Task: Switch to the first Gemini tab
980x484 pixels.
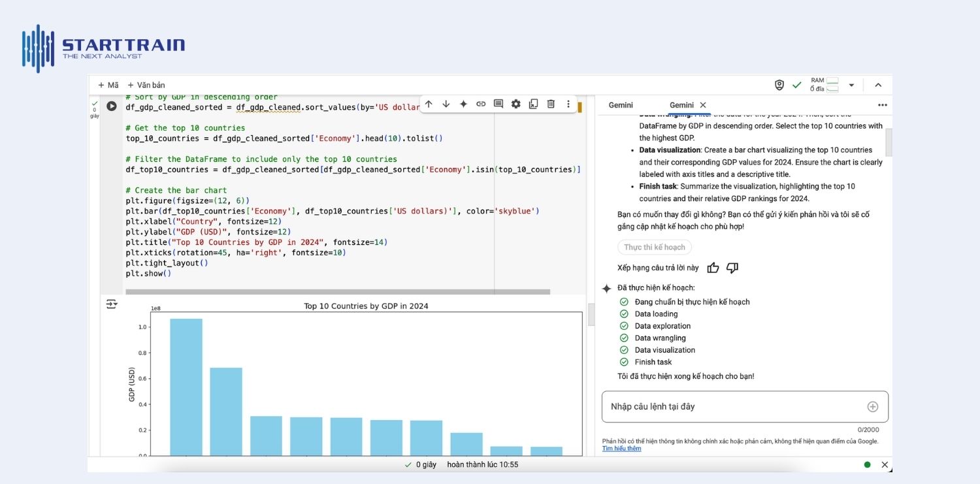Action: 621,105
